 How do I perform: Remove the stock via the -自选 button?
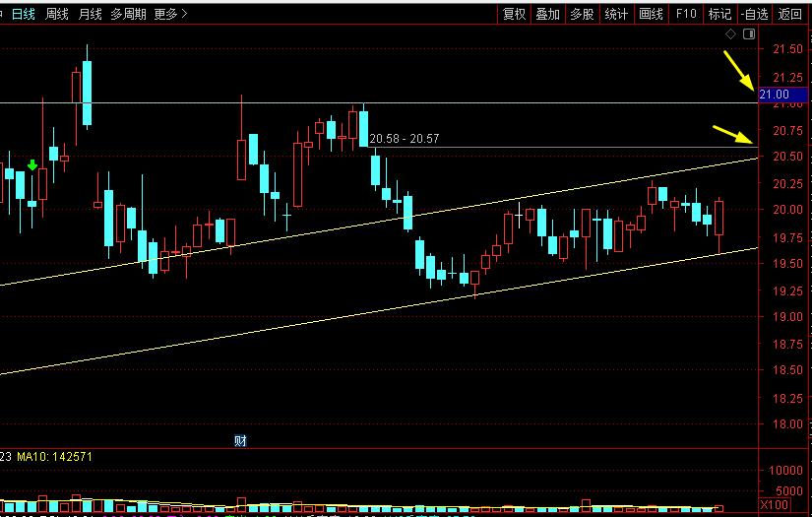pyautogui.click(x=755, y=14)
